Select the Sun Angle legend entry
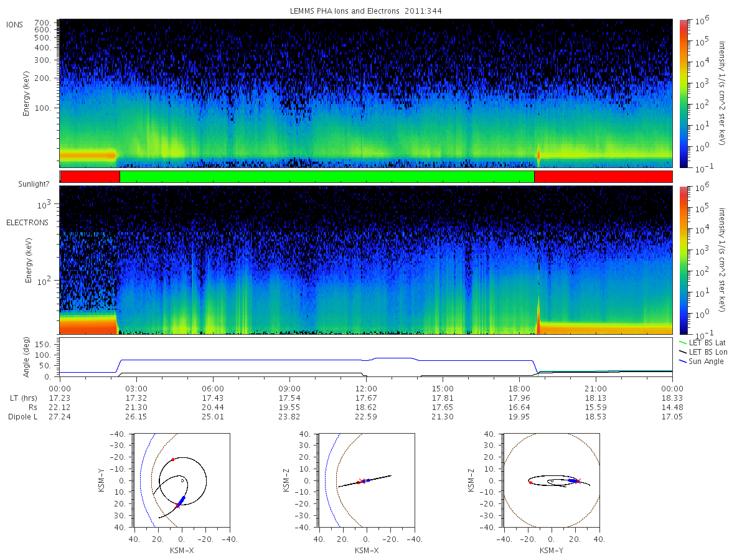The image size is (747, 560). (x=702, y=362)
